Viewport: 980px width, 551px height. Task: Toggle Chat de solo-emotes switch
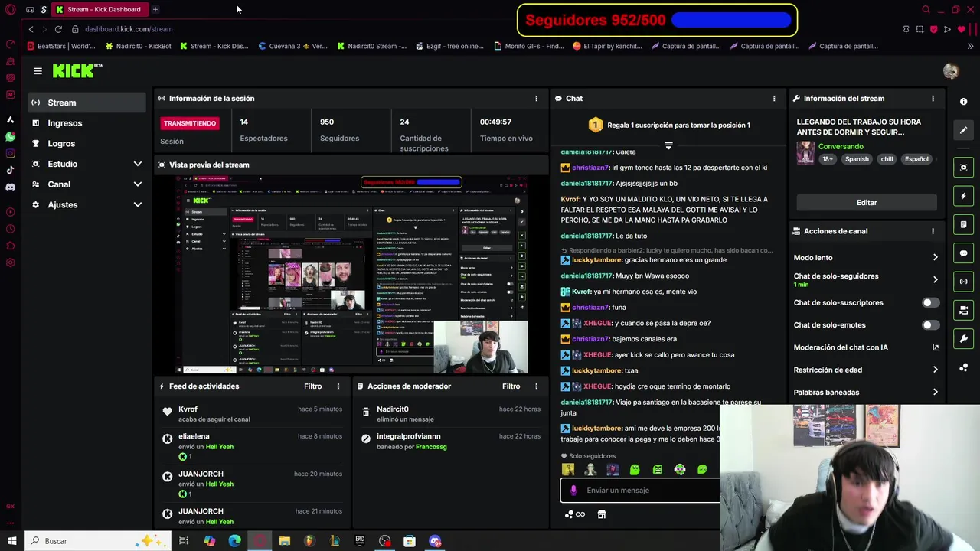tap(930, 325)
